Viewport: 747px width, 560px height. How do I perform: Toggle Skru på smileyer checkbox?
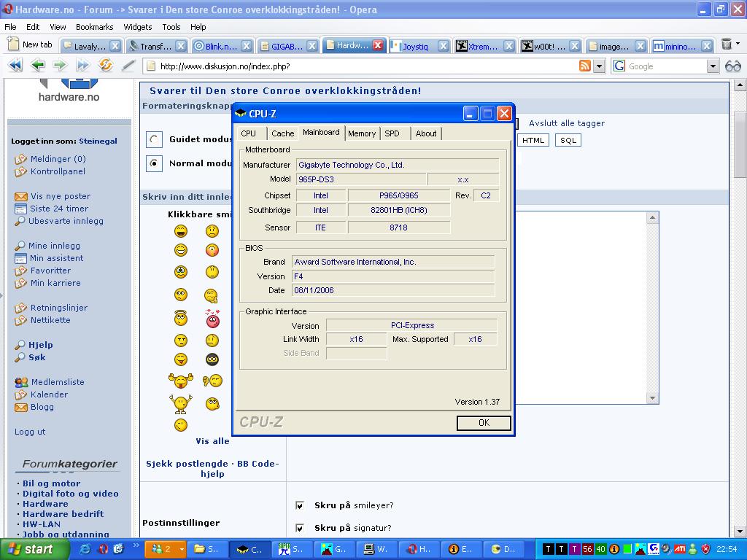tap(300, 505)
